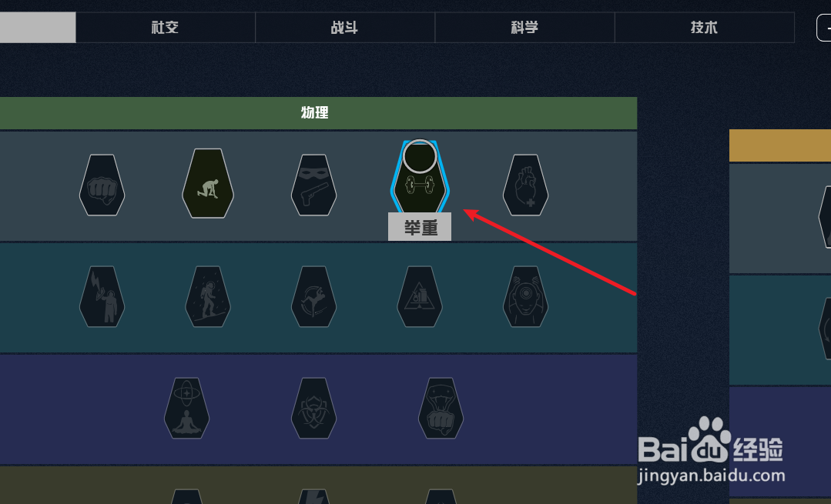The height and width of the screenshot is (504, 831).
Task: Select the Martial Arts snake-fist skill
Action: pyautogui.click(x=441, y=408)
